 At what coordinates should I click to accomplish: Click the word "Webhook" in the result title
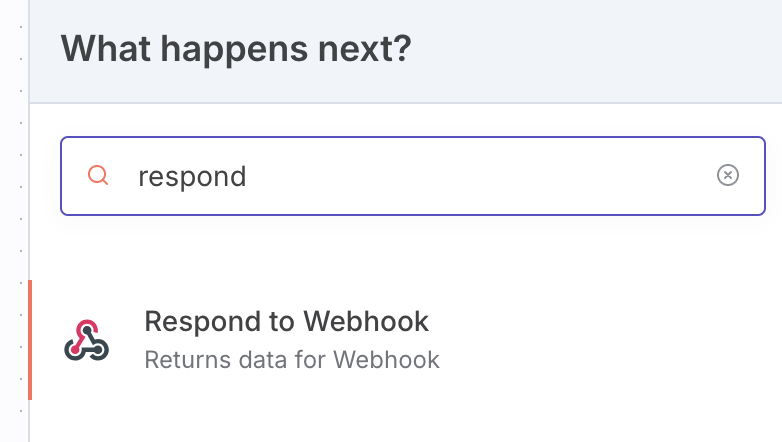point(366,322)
